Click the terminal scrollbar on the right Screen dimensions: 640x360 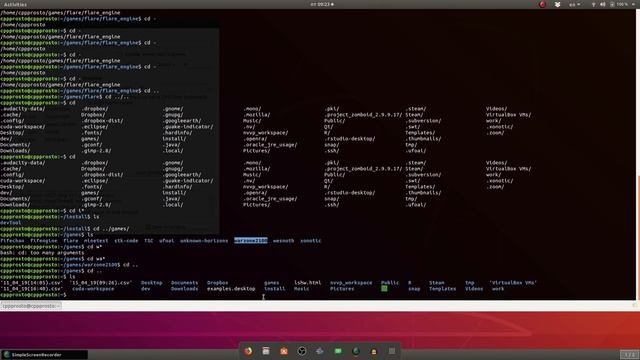pyautogui.click(x=638, y=237)
